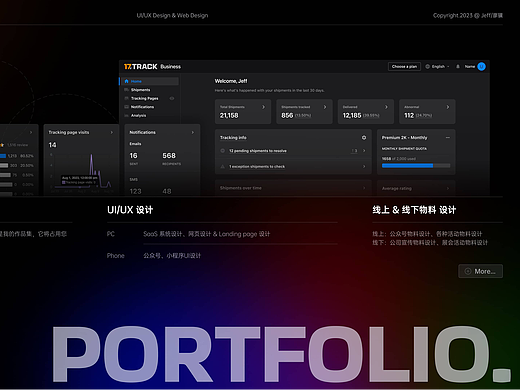Click the PC row label
Image resolution: width=520 pixels, height=390 pixels.
tap(111, 234)
